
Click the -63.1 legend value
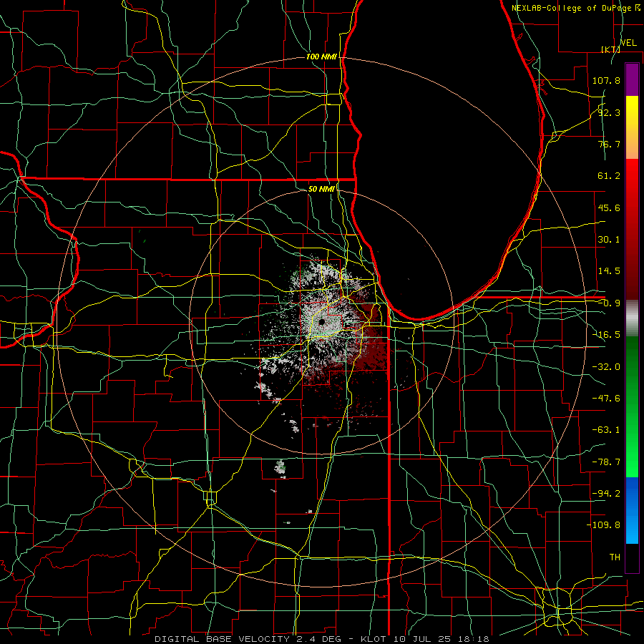606,430
